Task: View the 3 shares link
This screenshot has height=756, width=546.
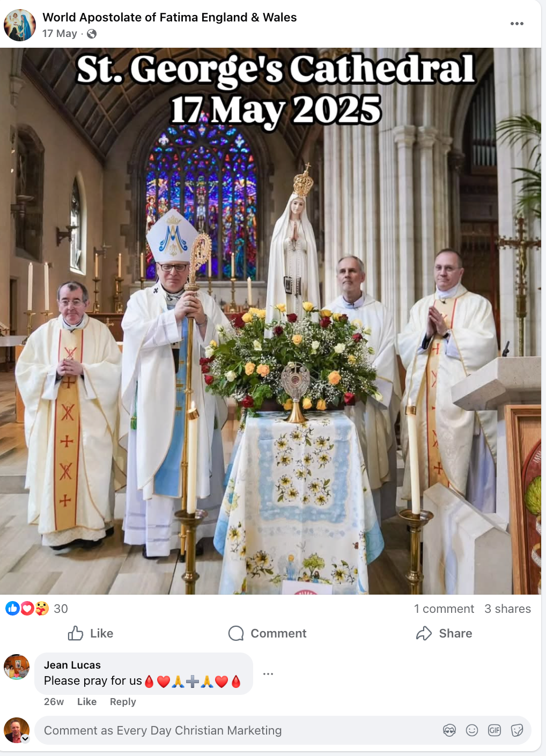Action: (507, 609)
